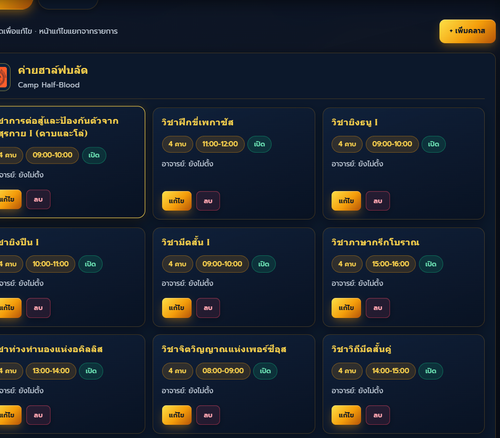500x438 pixels.
Task: Edit the วิชามีดสั้น I class
Action: coord(177,308)
